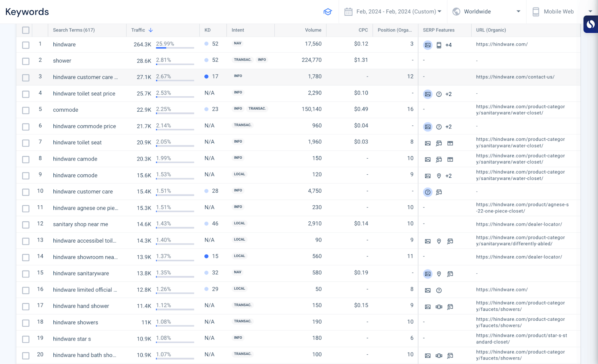Click the discussion icon for hindware accessibel toilet
This screenshot has height=364, width=598.
450,241
